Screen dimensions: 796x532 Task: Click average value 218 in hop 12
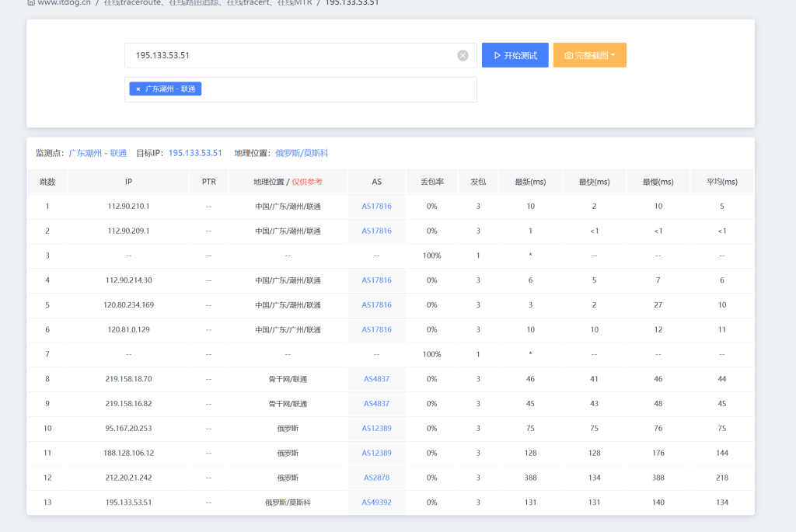pyautogui.click(x=722, y=478)
